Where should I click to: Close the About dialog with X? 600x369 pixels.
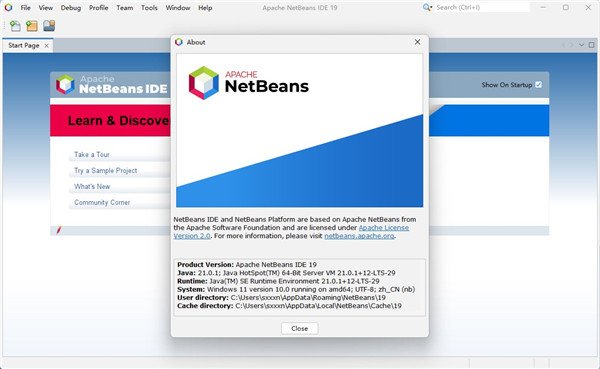tap(417, 42)
